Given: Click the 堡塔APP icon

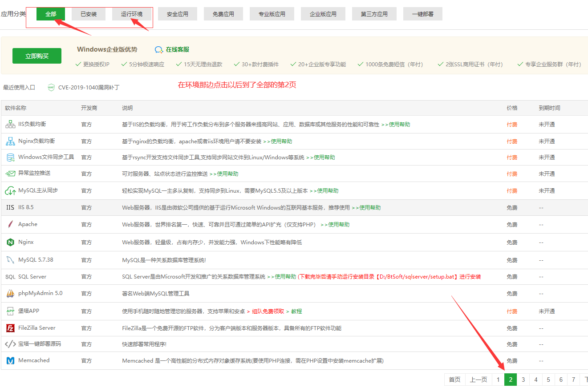Looking at the screenshot, I should 10,311.
